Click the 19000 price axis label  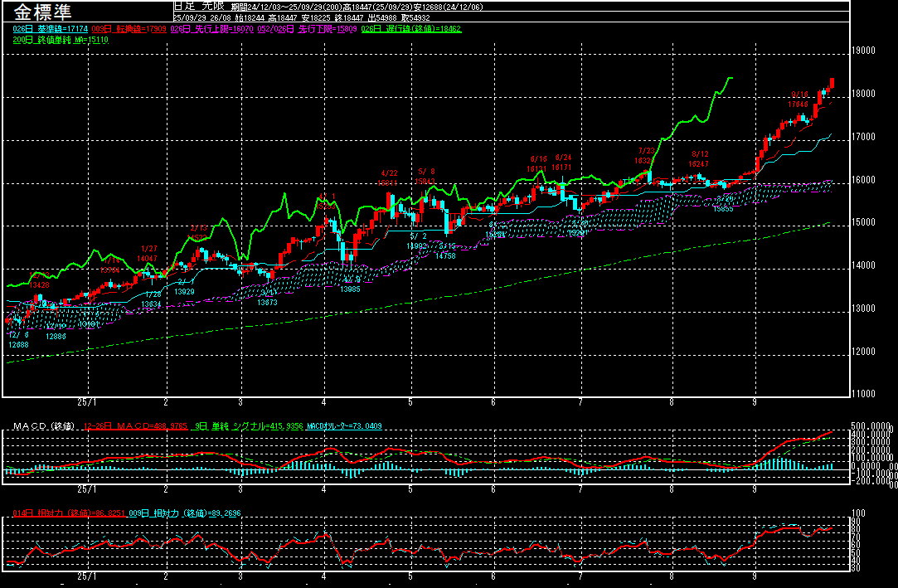864,51
